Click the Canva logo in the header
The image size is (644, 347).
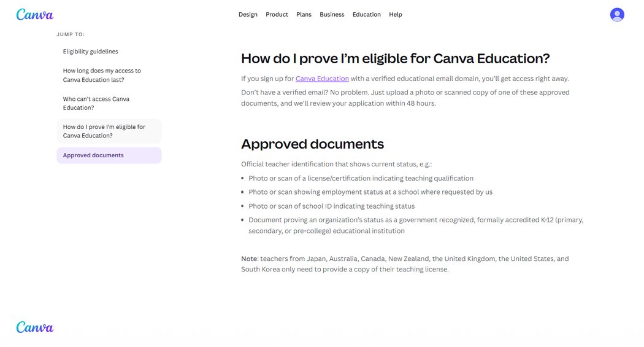tap(35, 14)
